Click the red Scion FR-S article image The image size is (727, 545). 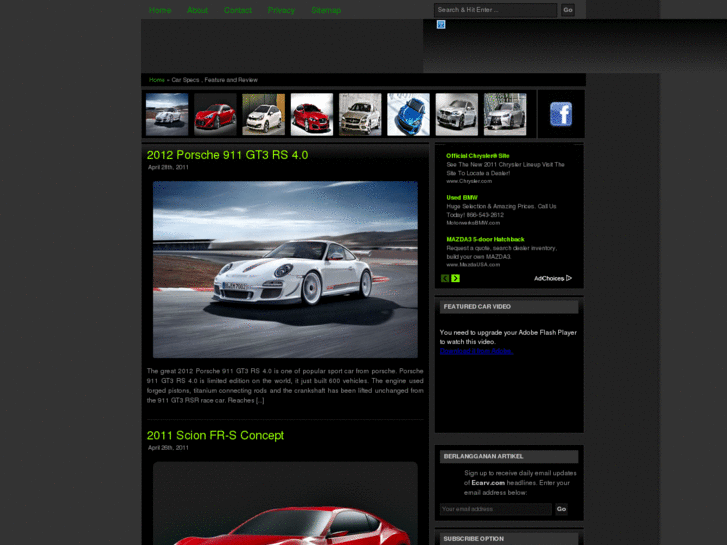point(285,503)
